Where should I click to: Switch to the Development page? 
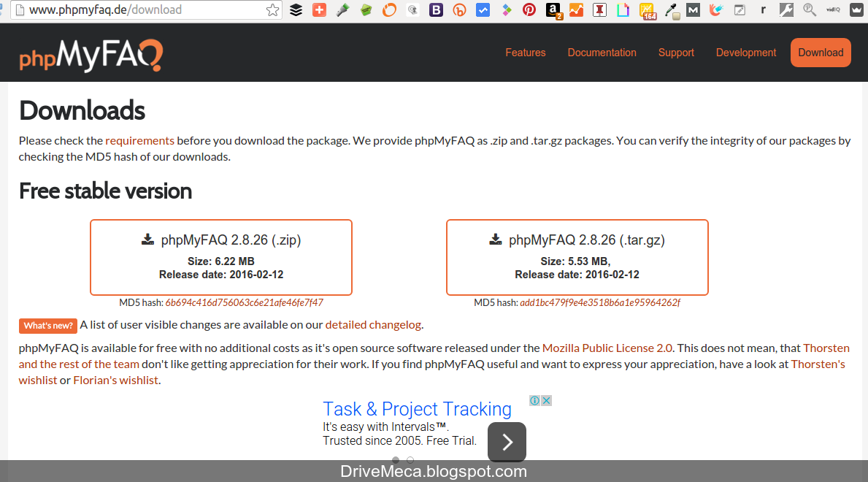[745, 53]
